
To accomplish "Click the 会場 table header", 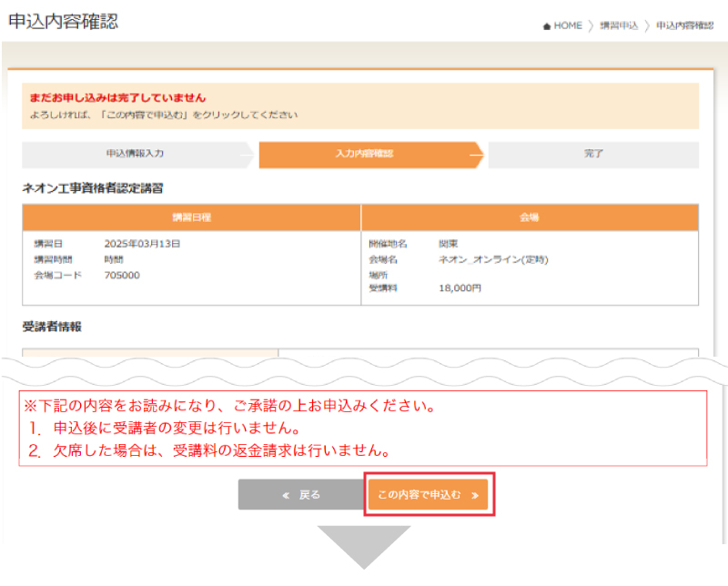I will [530, 217].
